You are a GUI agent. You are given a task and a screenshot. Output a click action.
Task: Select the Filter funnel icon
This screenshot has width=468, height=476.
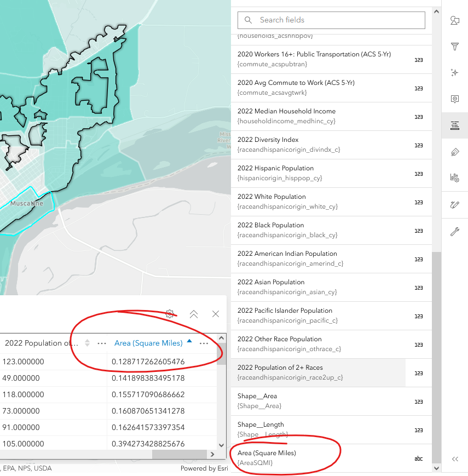tap(455, 47)
